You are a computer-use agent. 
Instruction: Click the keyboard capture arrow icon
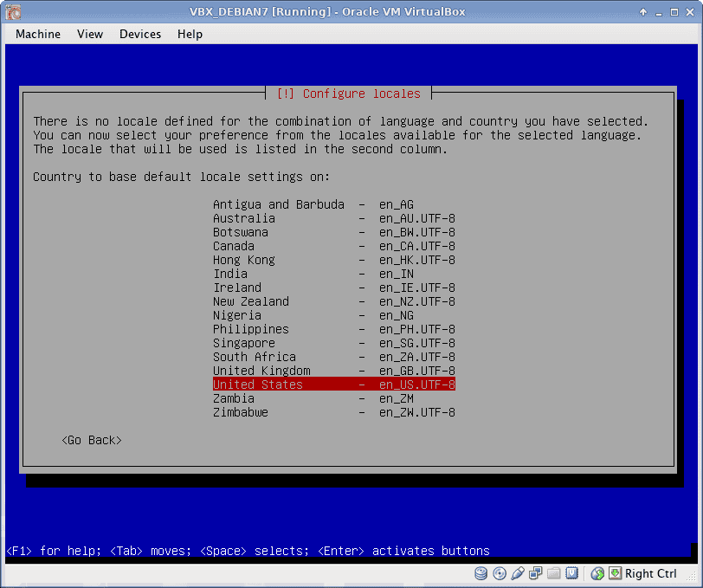click(615, 573)
